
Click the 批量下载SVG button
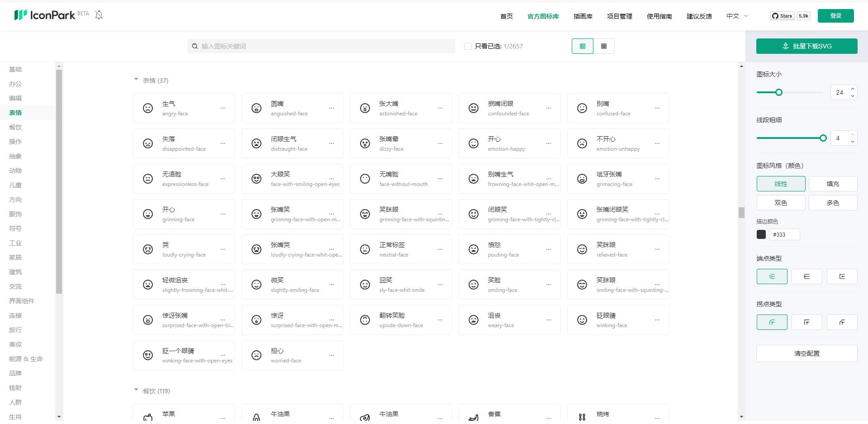[806, 46]
